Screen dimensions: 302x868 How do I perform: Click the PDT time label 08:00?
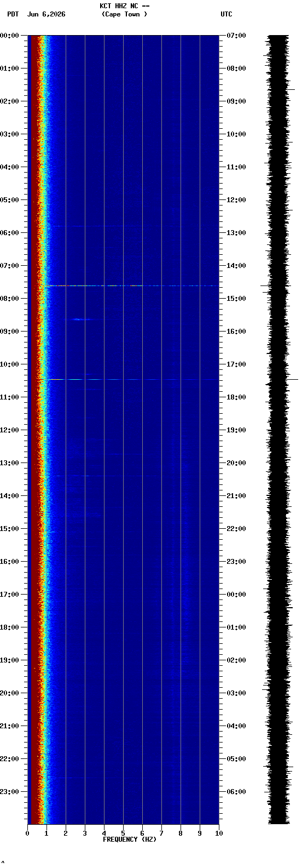coord(10,299)
